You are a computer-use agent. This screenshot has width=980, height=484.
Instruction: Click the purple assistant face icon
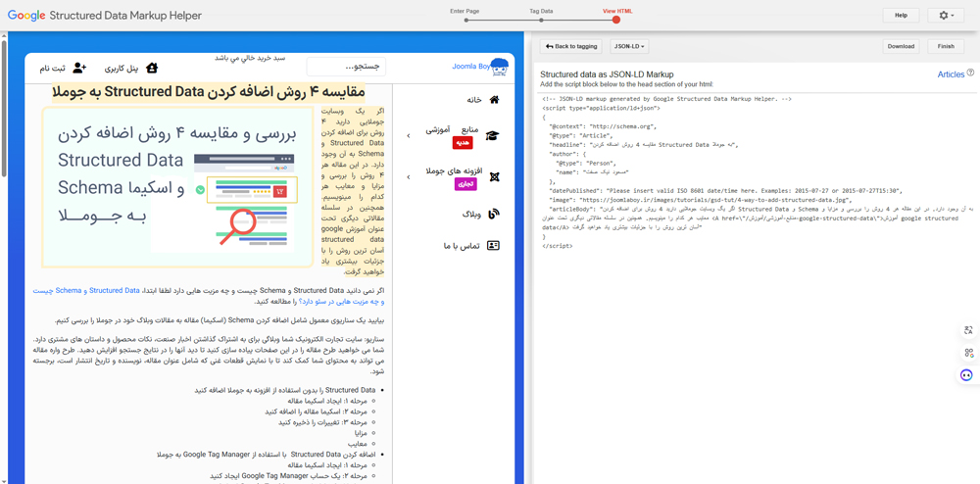pos(967,375)
